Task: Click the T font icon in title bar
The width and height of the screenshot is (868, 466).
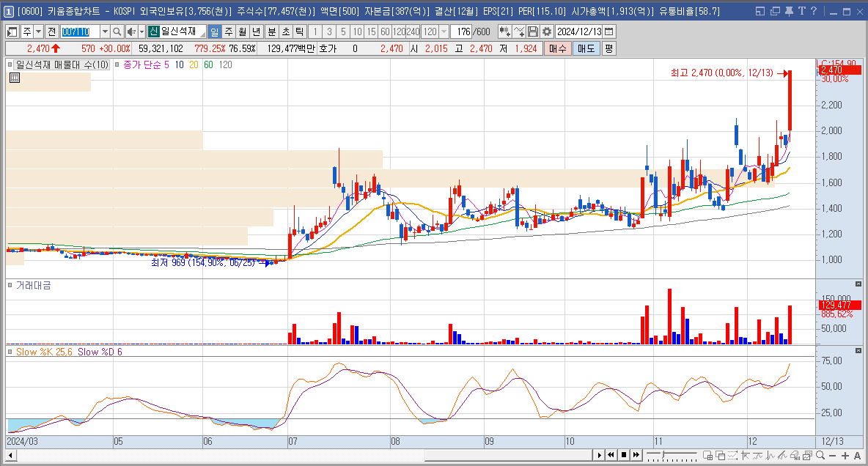Action: 801,11
